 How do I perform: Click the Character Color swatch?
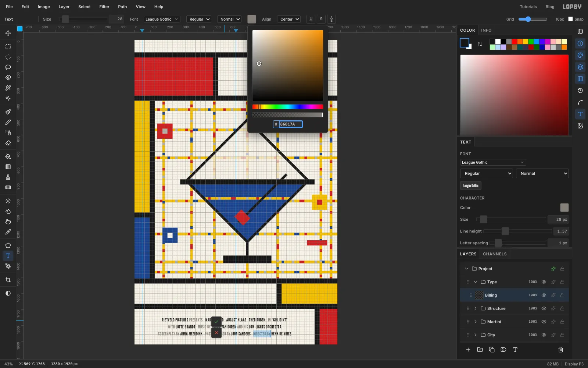564,208
